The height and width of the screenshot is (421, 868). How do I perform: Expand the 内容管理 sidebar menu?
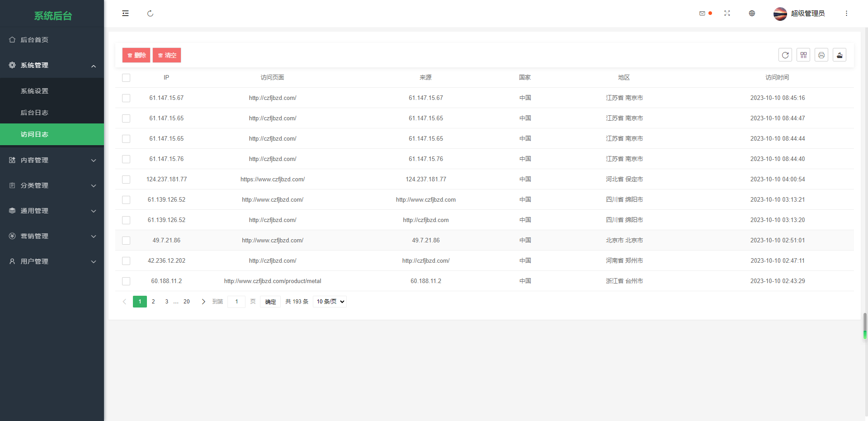[x=52, y=160]
